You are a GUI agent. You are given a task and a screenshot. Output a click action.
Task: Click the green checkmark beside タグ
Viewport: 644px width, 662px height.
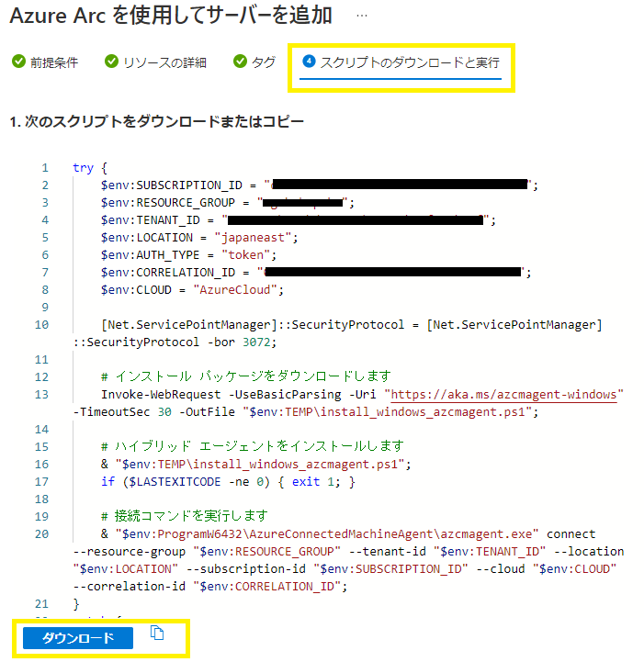(x=240, y=62)
